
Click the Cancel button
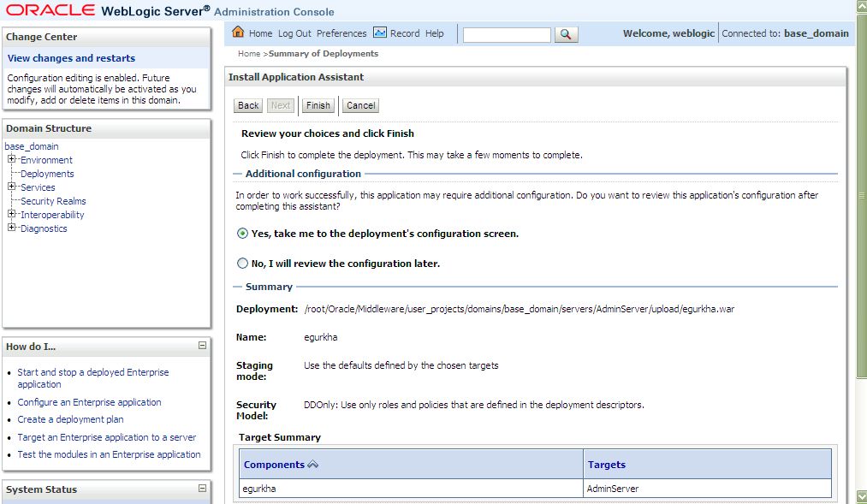pyautogui.click(x=360, y=105)
